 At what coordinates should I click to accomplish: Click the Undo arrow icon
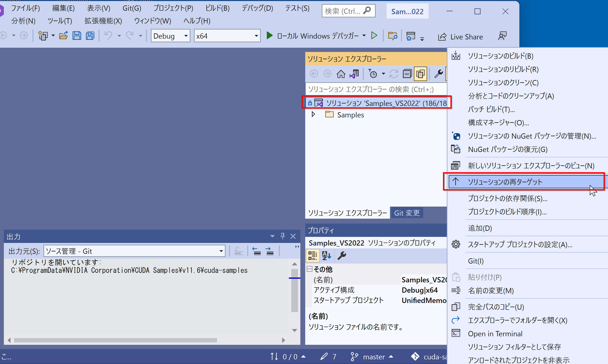coord(108,36)
